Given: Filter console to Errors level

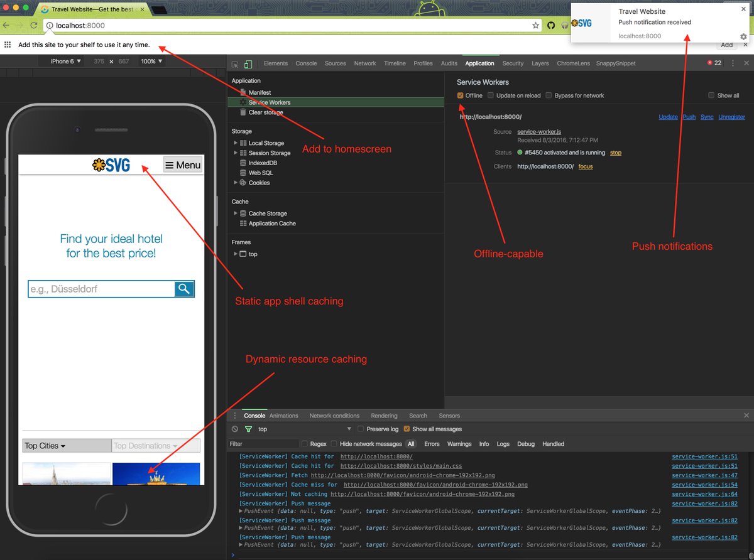Looking at the screenshot, I should pyautogui.click(x=432, y=444).
